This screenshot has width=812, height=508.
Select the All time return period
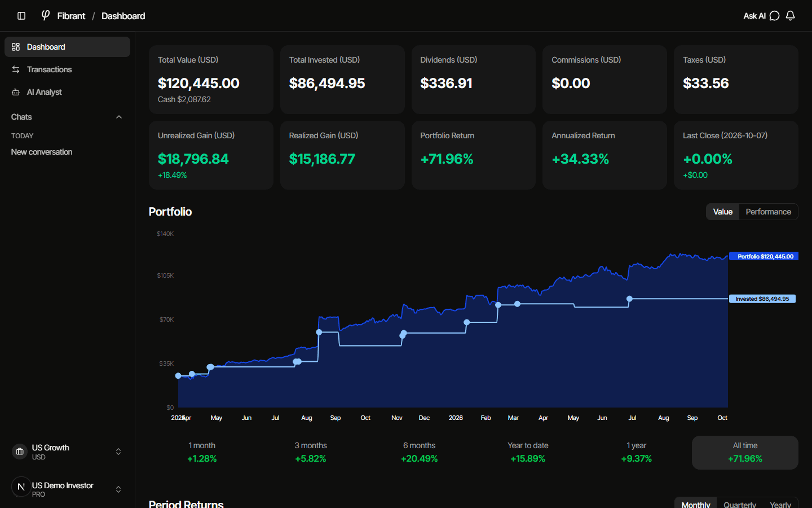click(x=745, y=453)
